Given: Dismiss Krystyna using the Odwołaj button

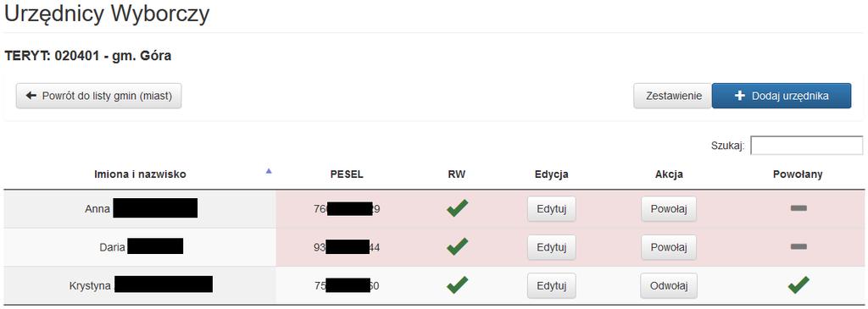Looking at the screenshot, I should (669, 286).
